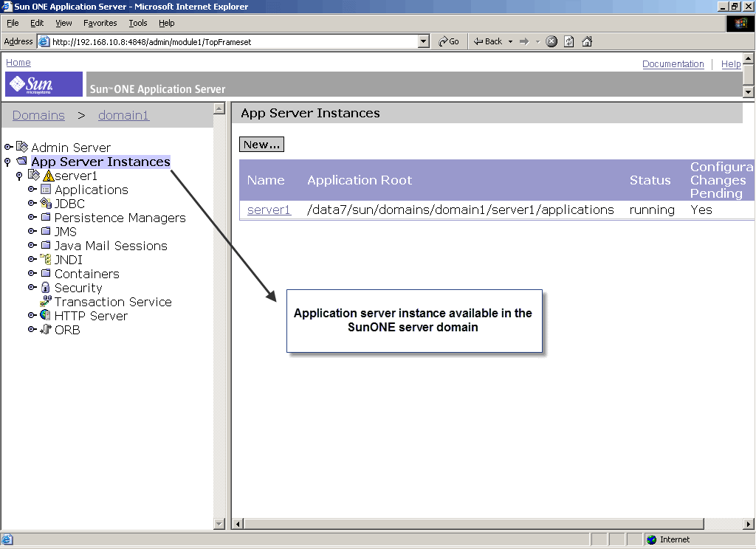Open the Favorites menu

point(100,23)
